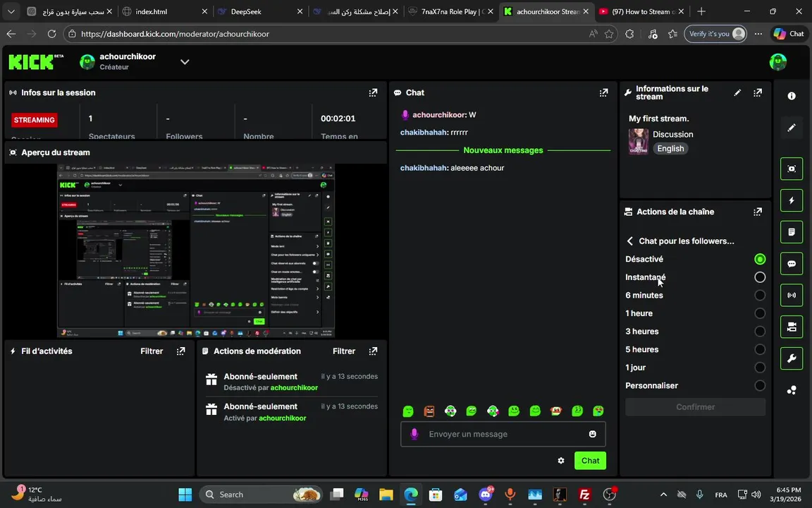This screenshot has height=508, width=812.
Task: Show hidden system tray icons
Action: (663, 495)
